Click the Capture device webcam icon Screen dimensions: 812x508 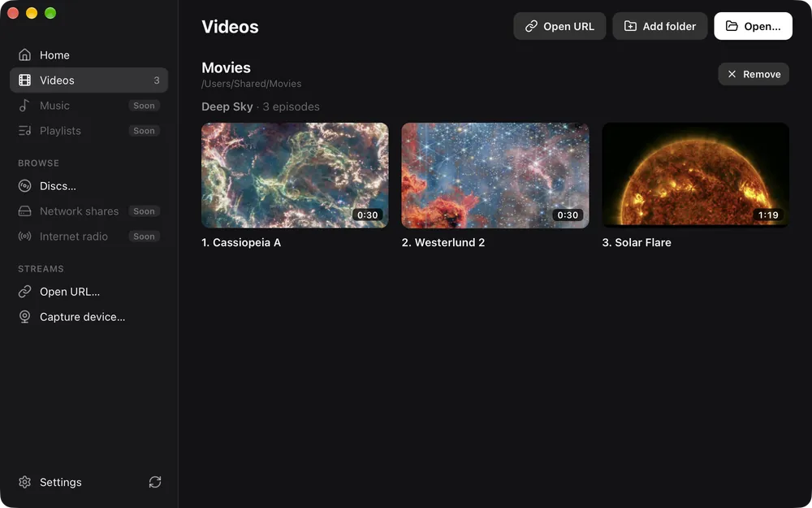point(24,317)
